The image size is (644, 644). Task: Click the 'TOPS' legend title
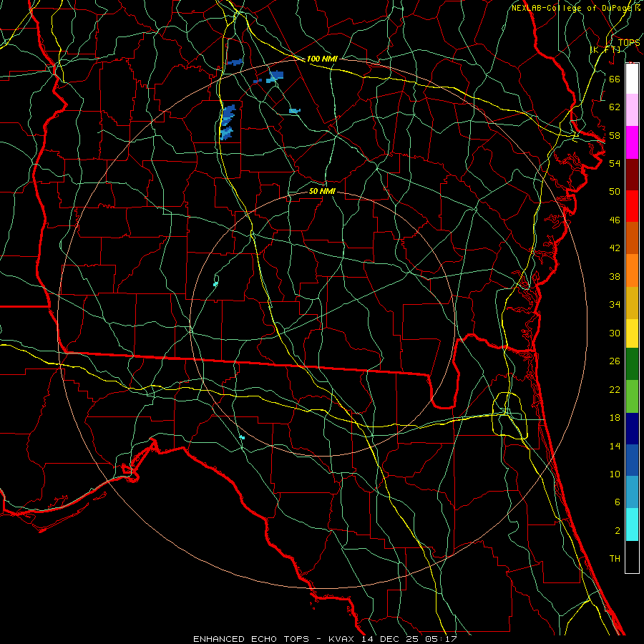(629, 43)
